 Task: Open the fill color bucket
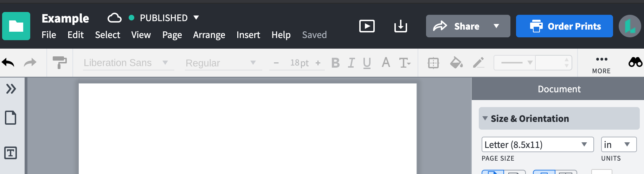click(456, 63)
